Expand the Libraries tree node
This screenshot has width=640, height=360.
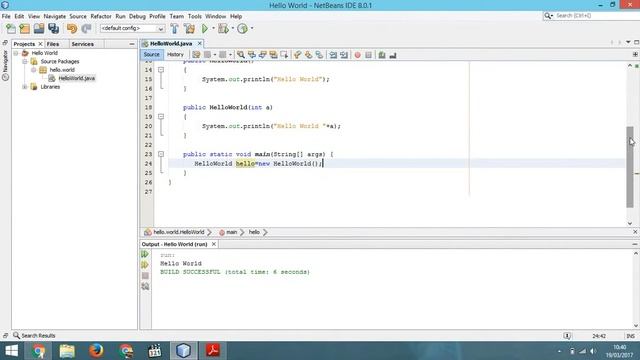click(25, 87)
